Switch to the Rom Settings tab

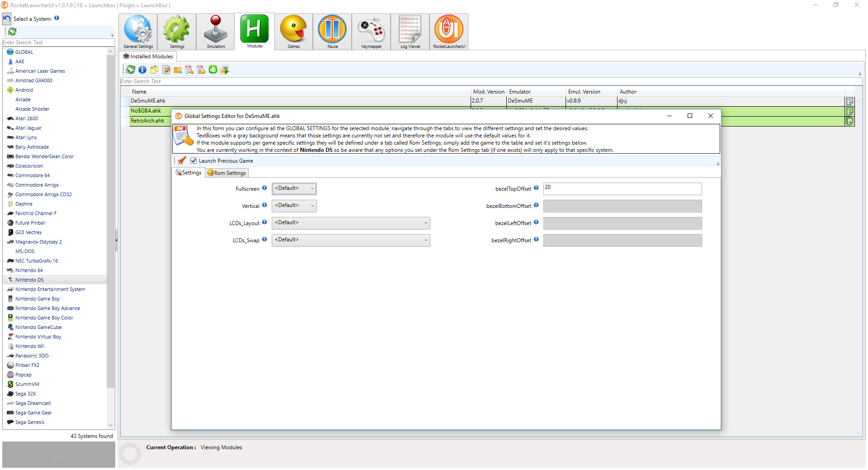coord(226,173)
